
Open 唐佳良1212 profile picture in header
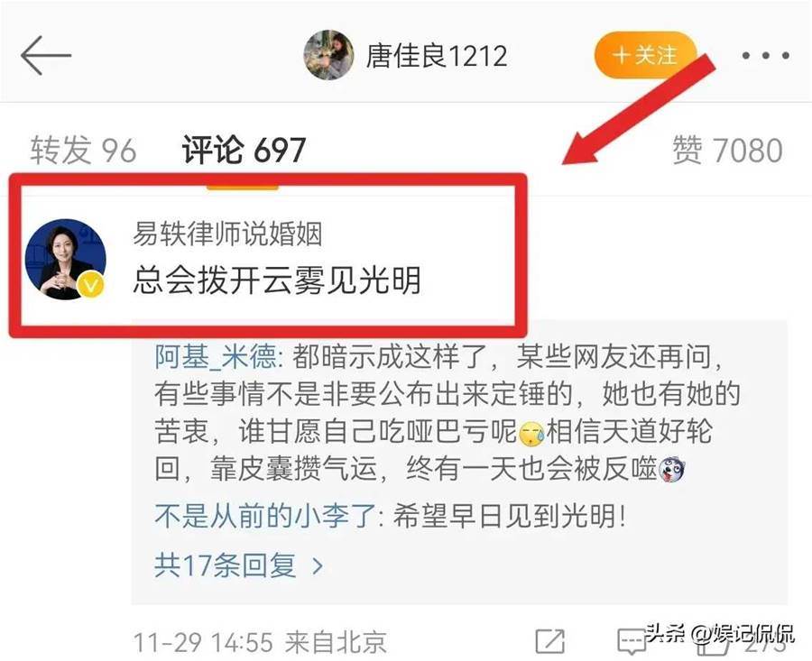pos(328,55)
